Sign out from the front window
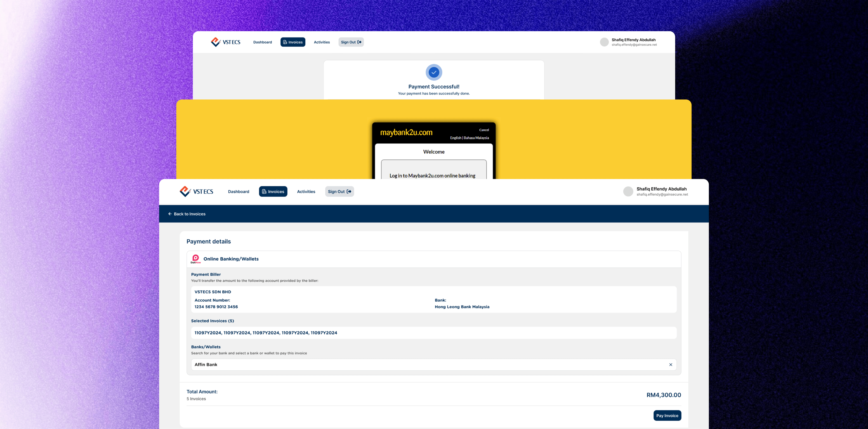This screenshot has width=868, height=429. (x=339, y=191)
